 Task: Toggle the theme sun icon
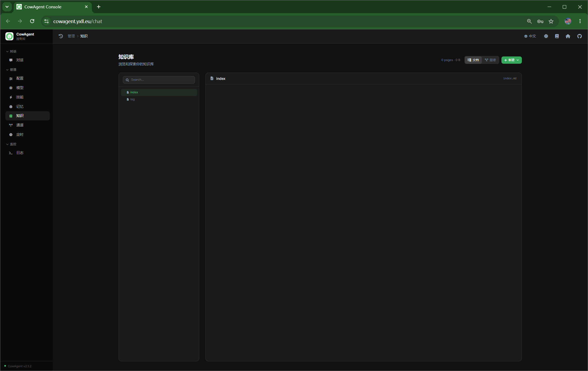[546, 36]
